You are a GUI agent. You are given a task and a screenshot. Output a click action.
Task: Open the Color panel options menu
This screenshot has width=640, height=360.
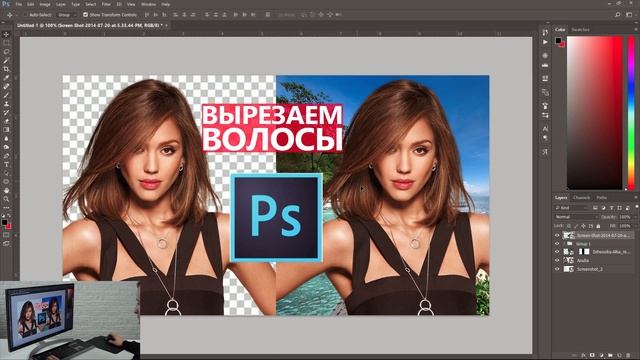636,29
